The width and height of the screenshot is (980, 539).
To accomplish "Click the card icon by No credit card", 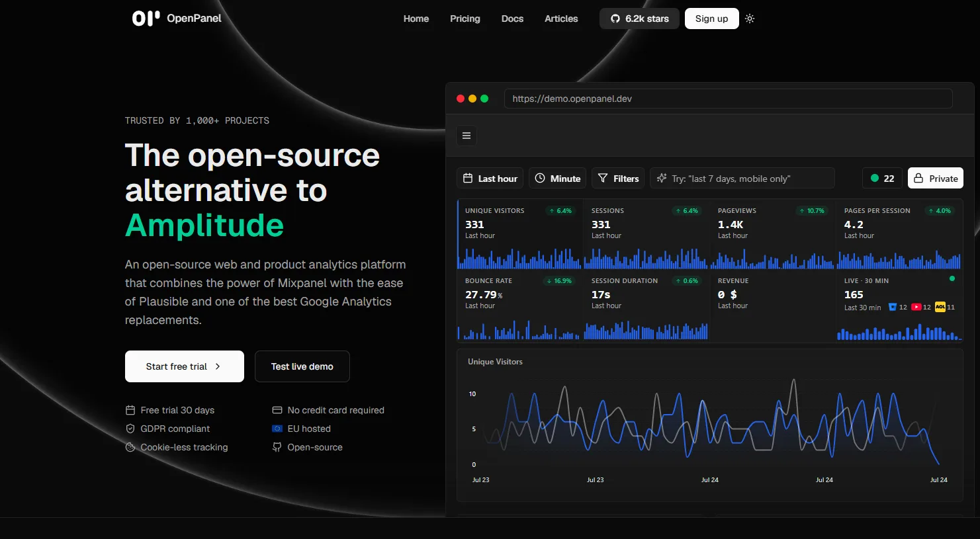I will 277,410.
